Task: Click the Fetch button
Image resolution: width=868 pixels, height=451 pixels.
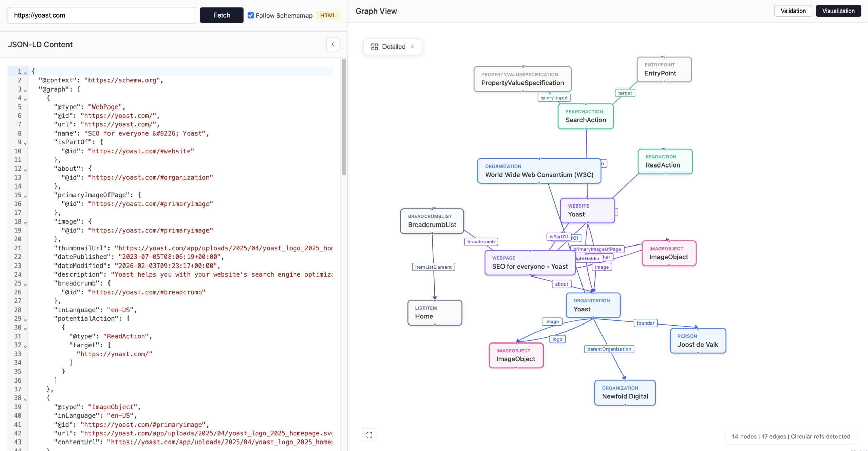Action: [221, 15]
